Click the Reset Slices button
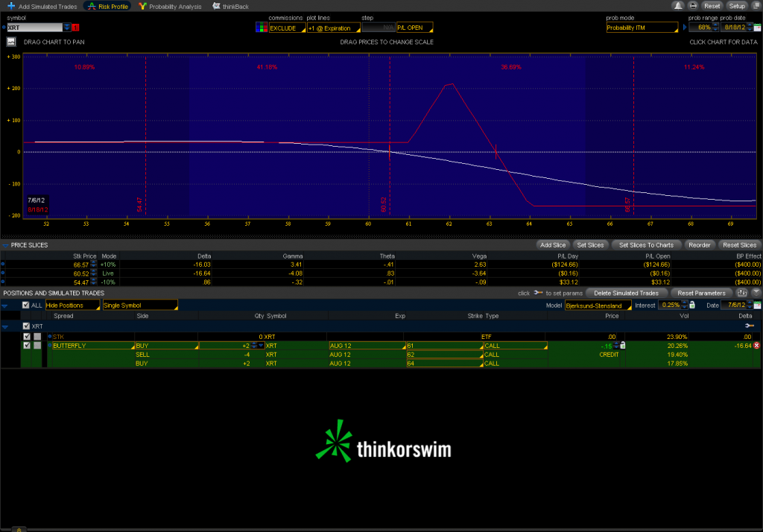 pos(739,245)
